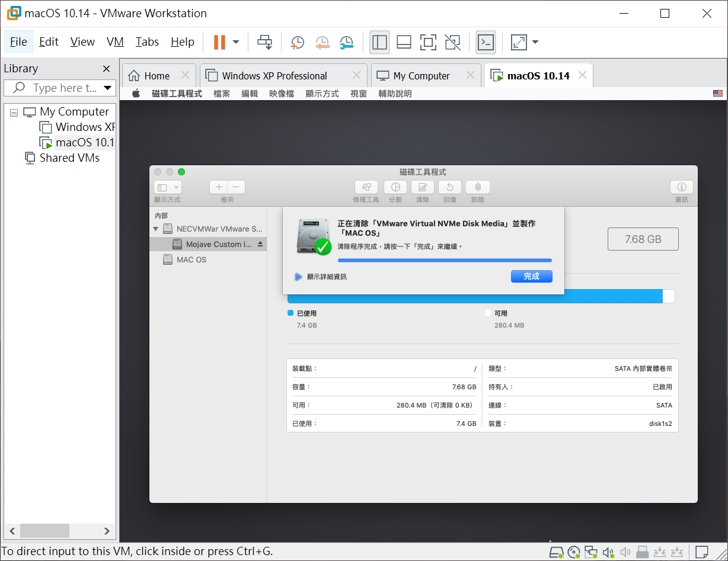Collapse the NECVMWar VMware disk node
This screenshot has height=561, width=728.
tap(156, 229)
